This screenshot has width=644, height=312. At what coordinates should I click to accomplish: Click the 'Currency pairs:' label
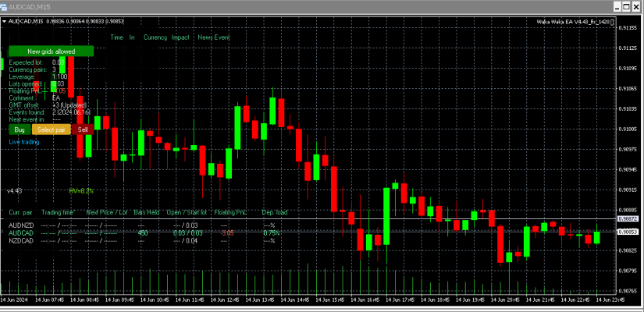tap(28, 69)
